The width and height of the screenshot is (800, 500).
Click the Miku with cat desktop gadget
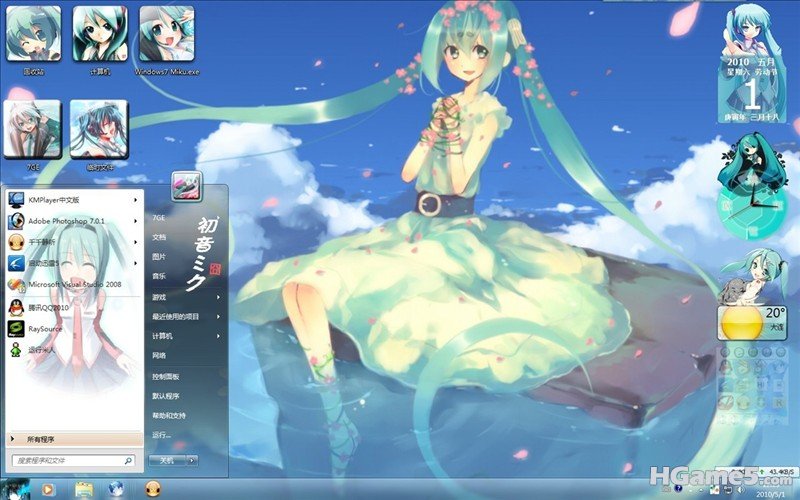(753, 277)
